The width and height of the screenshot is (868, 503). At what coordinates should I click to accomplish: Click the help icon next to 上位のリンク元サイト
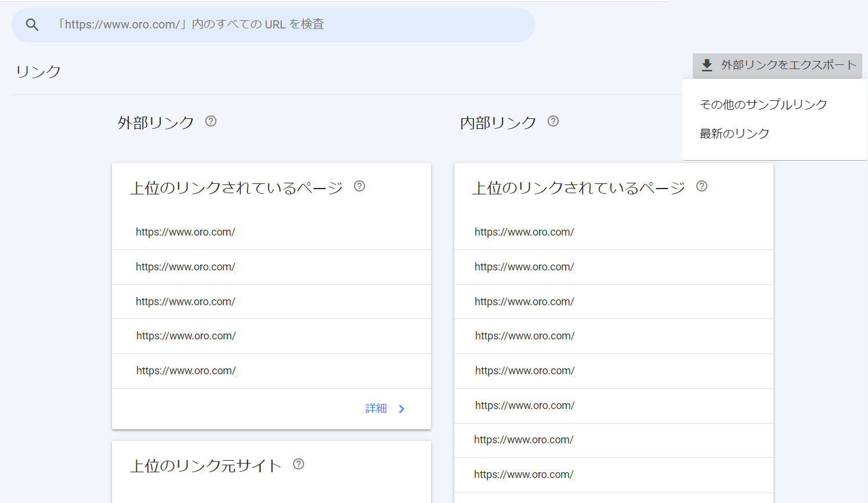pos(299,464)
